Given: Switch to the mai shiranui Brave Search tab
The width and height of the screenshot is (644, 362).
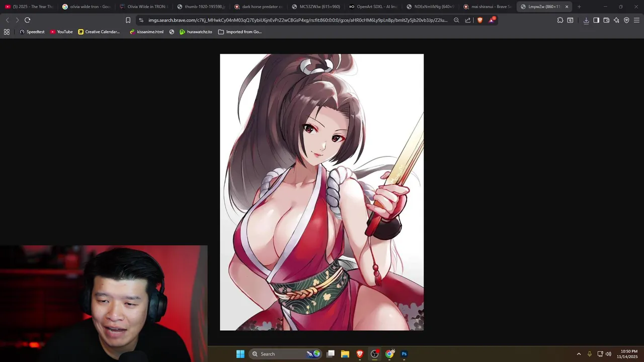Looking at the screenshot, I should coord(488,7).
